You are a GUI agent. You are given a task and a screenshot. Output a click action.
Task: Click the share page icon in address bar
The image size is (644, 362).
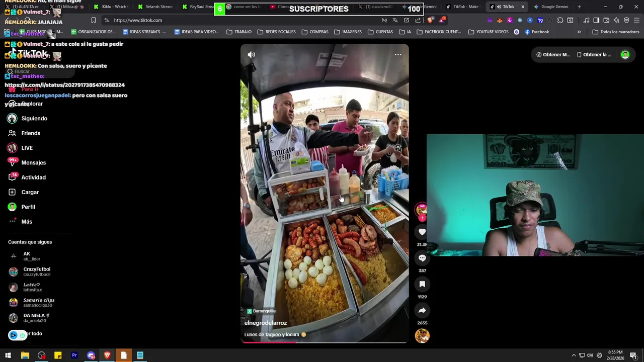418,20
